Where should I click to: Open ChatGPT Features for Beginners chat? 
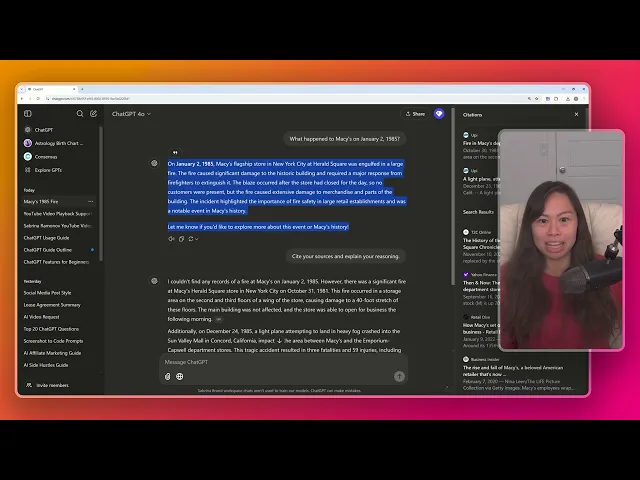(58, 262)
